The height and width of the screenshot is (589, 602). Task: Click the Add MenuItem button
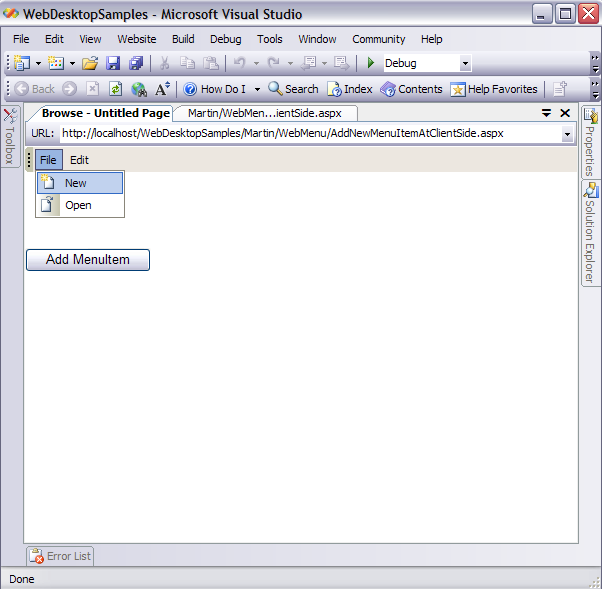point(87,260)
